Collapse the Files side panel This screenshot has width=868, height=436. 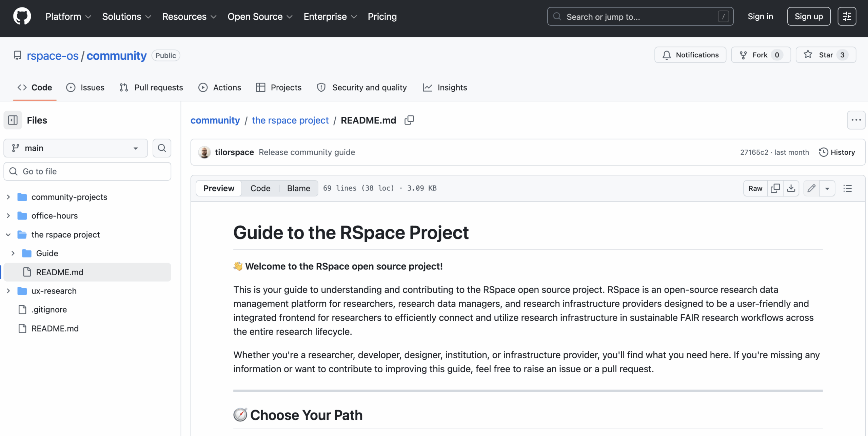pos(13,120)
